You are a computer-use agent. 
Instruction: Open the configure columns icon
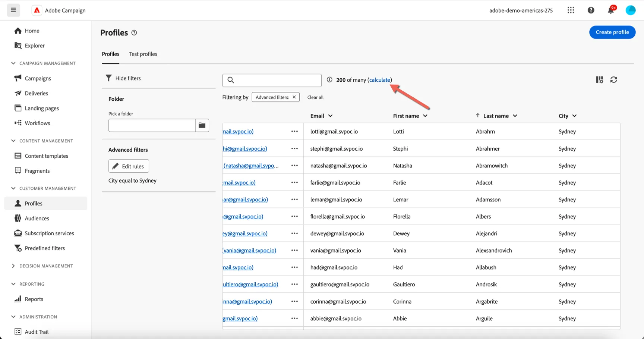click(x=599, y=80)
